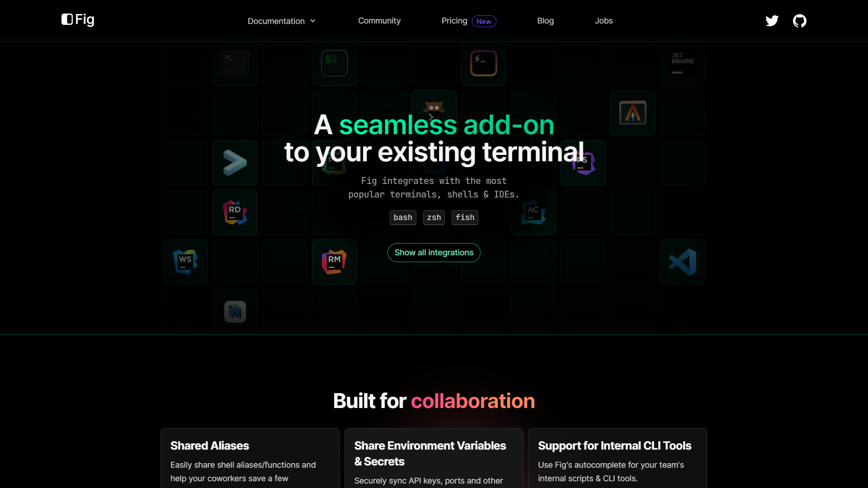This screenshot has width=868, height=488.
Task: Open the GitHub icon link
Action: [799, 21]
